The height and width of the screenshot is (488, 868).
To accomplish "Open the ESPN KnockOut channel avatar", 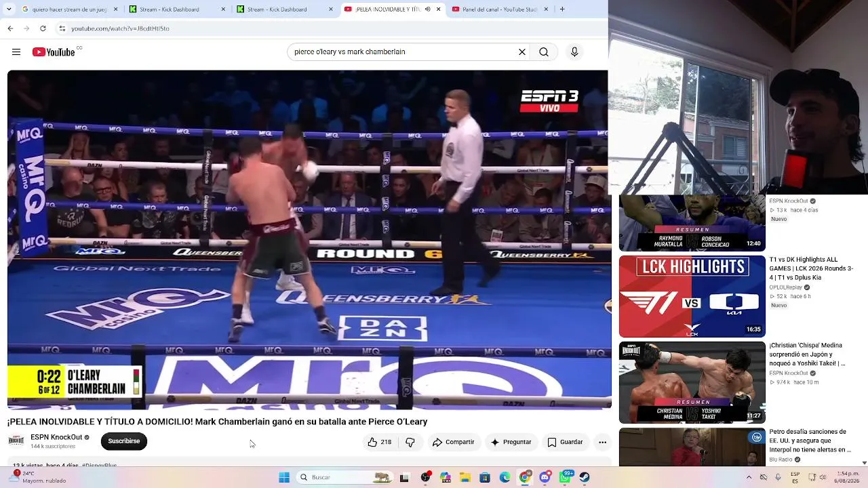I will [16, 441].
